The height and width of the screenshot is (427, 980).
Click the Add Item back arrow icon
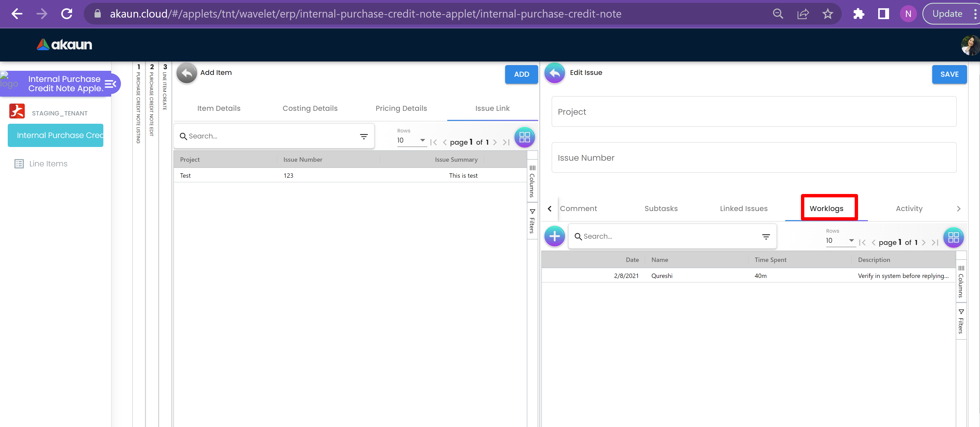pyautogui.click(x=186, y=73)
